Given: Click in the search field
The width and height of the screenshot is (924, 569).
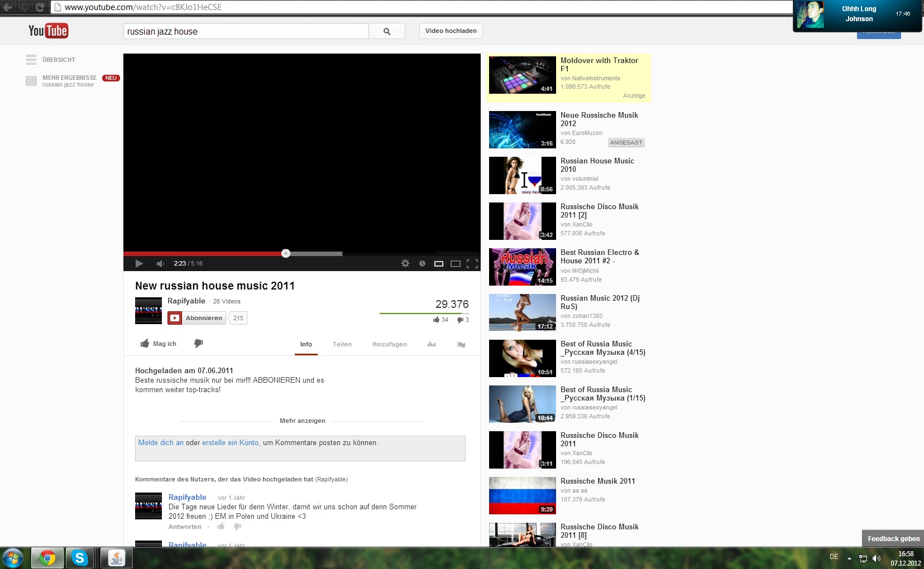Looking at the screenshot, I should pyautogui.click(x=246, y=31).
